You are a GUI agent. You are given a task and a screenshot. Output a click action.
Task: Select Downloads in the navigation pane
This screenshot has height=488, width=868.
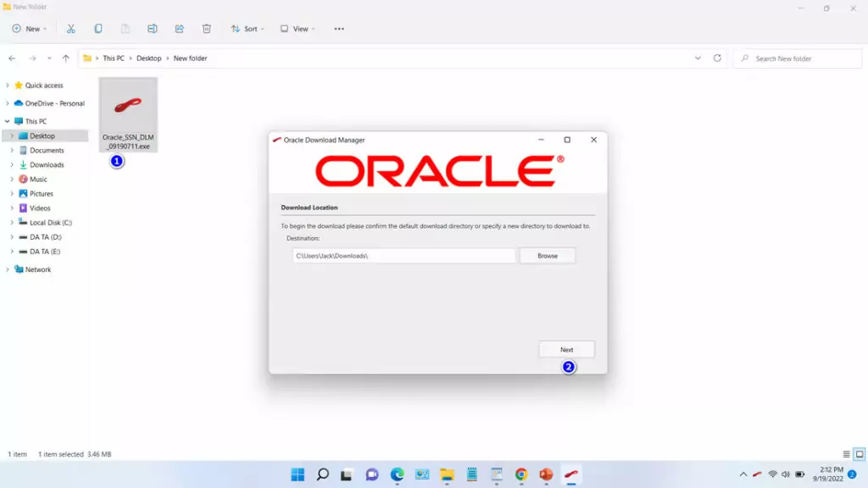coord(46,165)
